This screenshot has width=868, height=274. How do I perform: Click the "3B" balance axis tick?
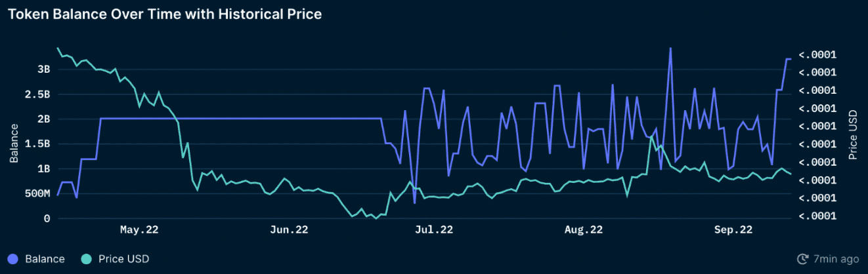pos(43,69)
